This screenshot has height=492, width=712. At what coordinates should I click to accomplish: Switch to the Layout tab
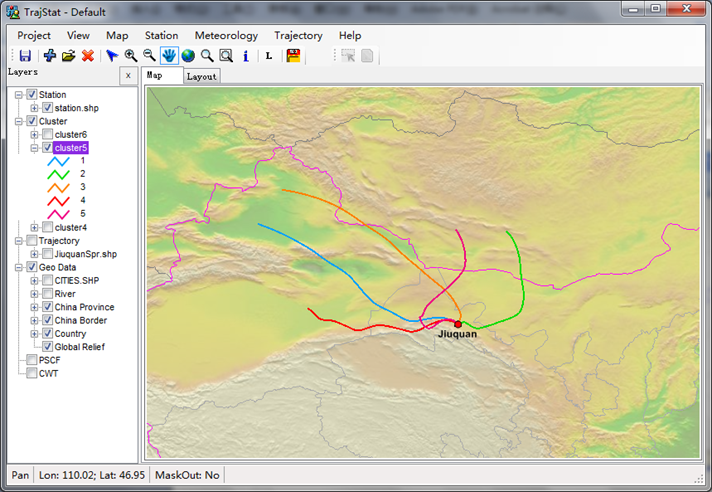pyautogui.click(x=201, y=76)
